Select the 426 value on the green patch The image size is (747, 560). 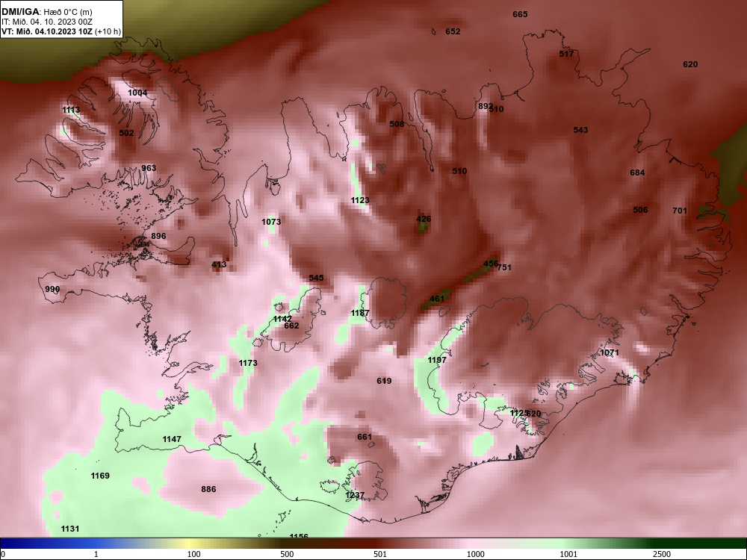pos(424,219)
